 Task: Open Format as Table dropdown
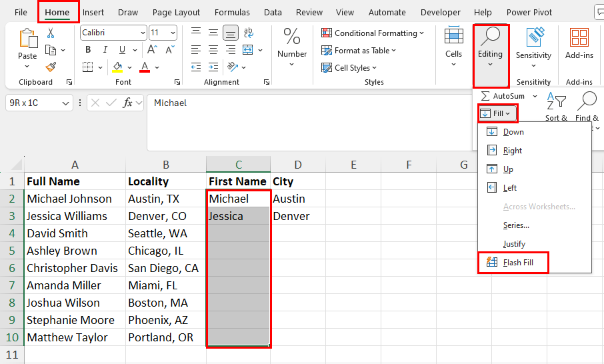point(359,51)
